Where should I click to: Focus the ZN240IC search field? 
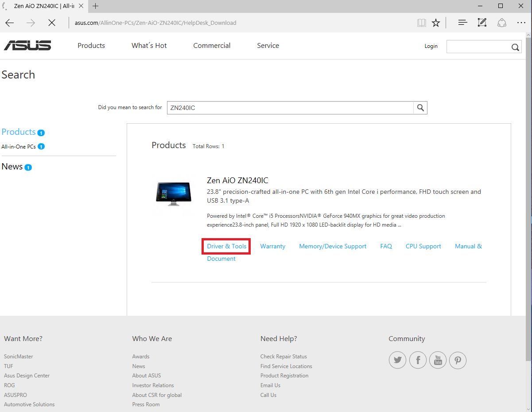tap(290, 108)
